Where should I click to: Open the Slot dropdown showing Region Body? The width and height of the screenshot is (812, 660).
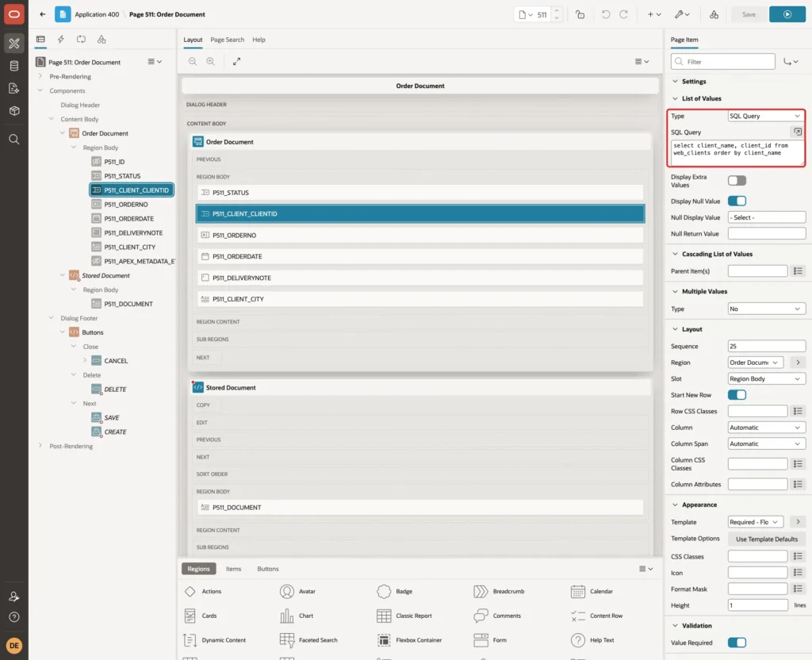click(767, 378)
